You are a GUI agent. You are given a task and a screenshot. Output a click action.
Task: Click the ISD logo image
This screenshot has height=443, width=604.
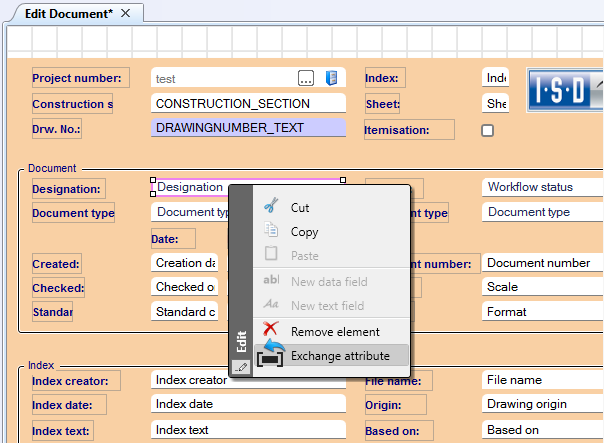pyautogui.click(x=565, y=90)
